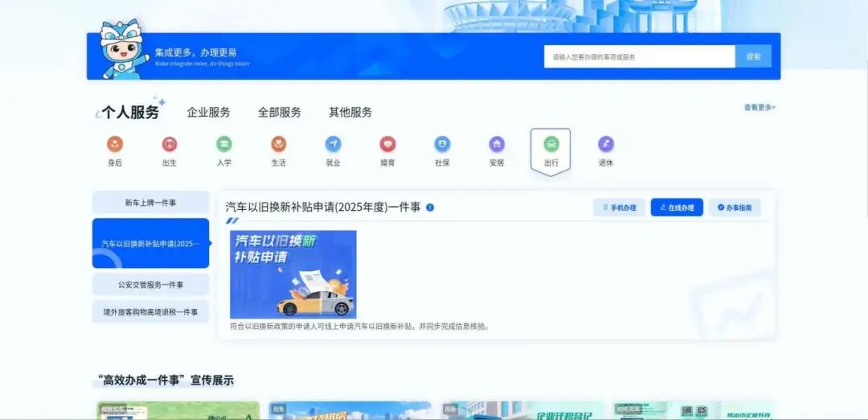
Task: Switch to the 企业服务 tab
Action: pyautogui.click(x=208, y=113)
